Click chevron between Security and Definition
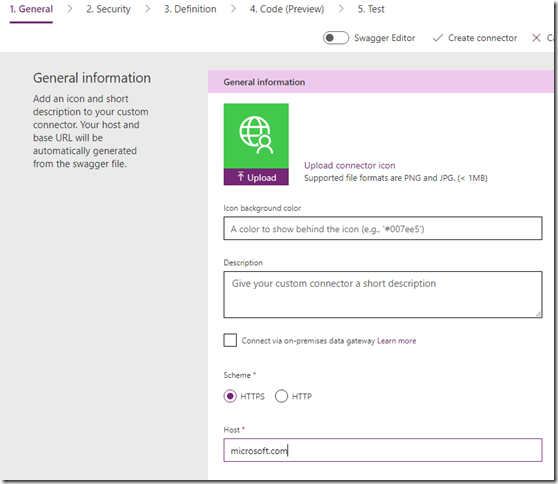This screenshot has width=558, height=484. tap(147, 9)
